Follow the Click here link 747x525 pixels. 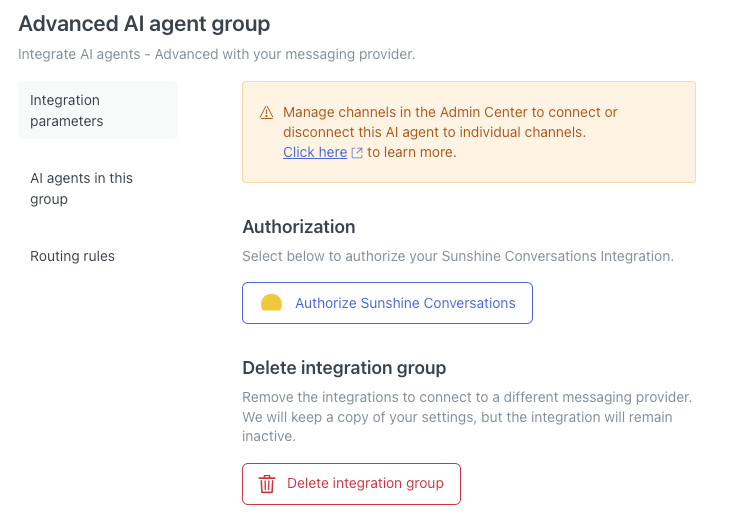pyautogui.click(x=314, y=152)
